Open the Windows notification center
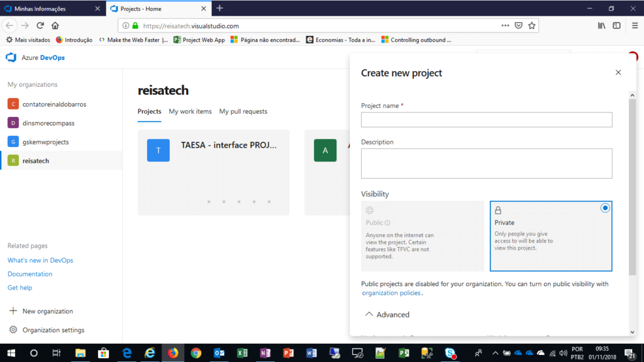 pyautogui.click(x=630, y=353)
